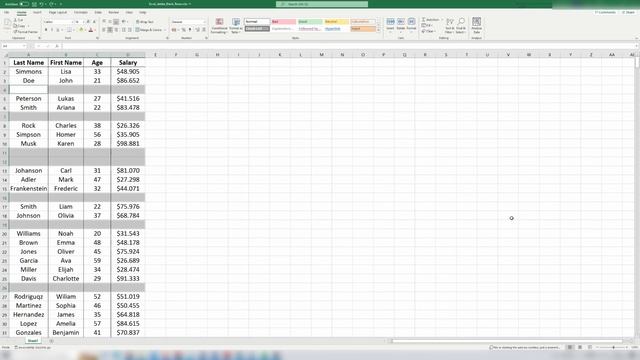Viewport: 640px width, 360px height.
Task: Select cell containing Frankenstein
Action: [29, 189]
